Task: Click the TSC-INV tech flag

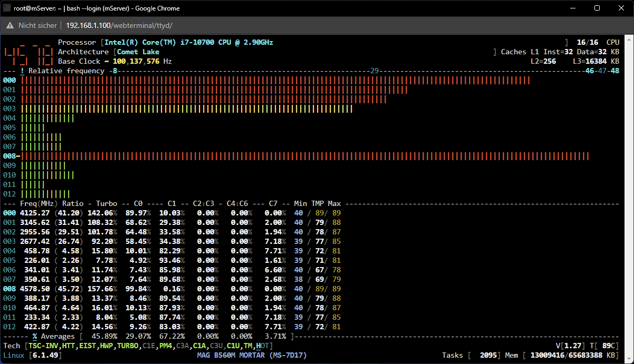Action: (43, 346)
